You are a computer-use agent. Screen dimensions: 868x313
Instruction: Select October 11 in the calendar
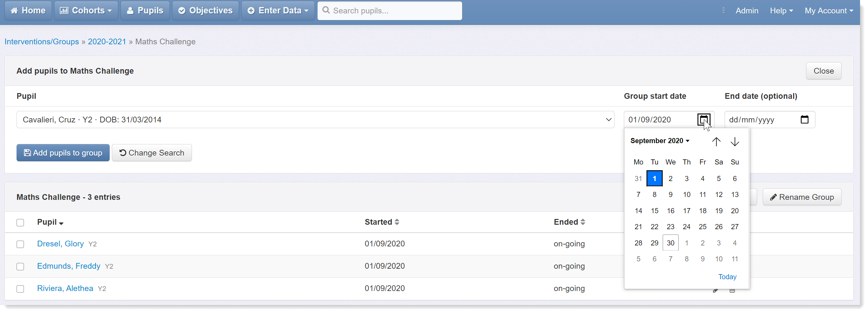pyautogui.click(x=734, y=259)
